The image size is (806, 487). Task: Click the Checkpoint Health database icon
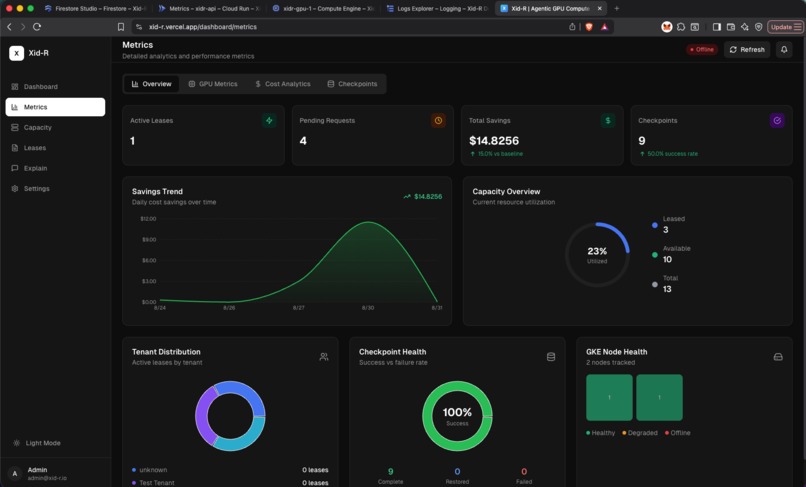(x=551, y=356)
